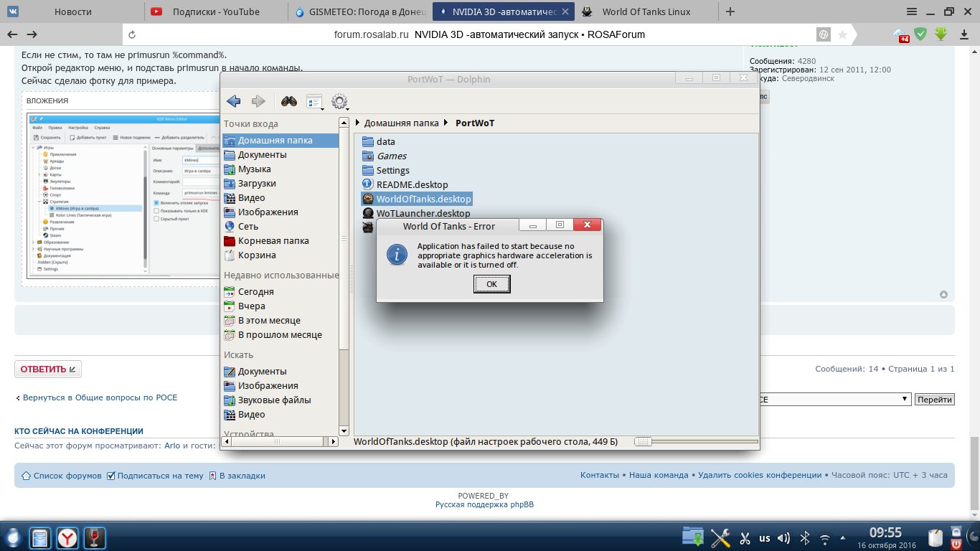Click Dolphin's forward navigation arrow
The height and width of the screenshot is (551, 980).
258,101
